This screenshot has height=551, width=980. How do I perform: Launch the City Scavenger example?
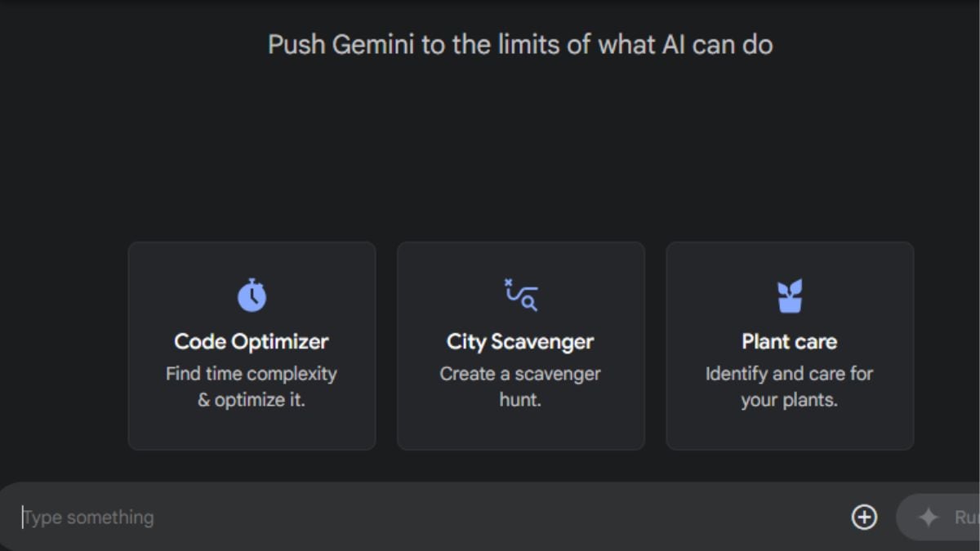tap(520, 345)
